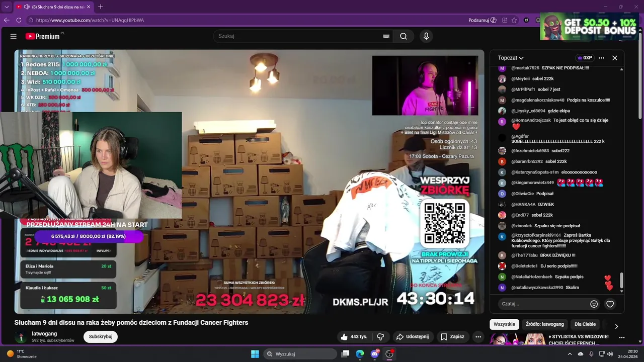Open the YouTube guide hamburger menu
644x362 pixels.
tap(14, 36)
